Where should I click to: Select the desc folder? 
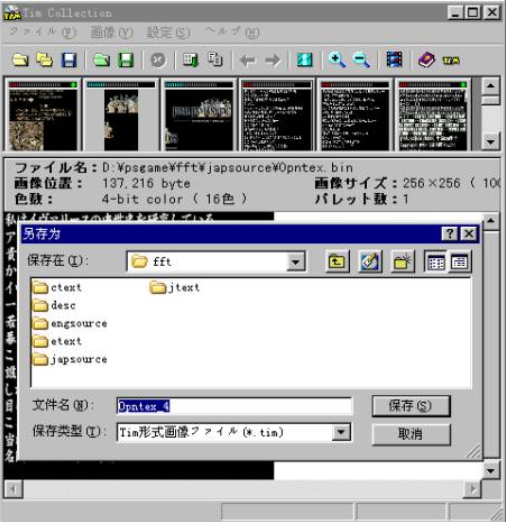(54, 305)
